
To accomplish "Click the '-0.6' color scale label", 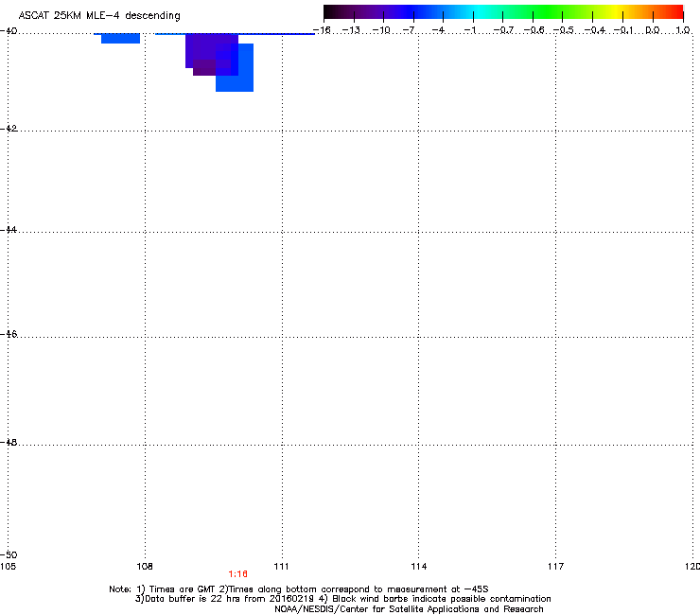I will tap(534, 30).
